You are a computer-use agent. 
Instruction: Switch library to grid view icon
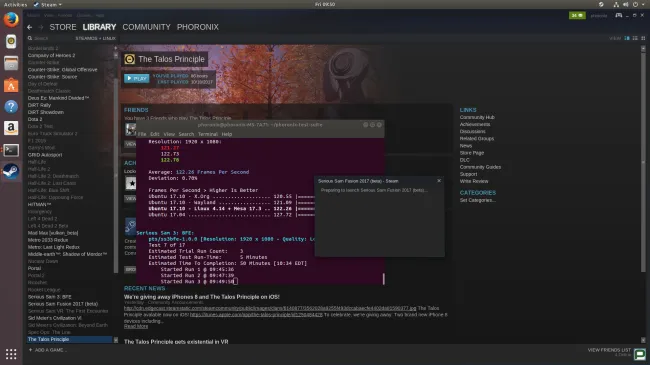pyautogui.click(x=643, y=38)
